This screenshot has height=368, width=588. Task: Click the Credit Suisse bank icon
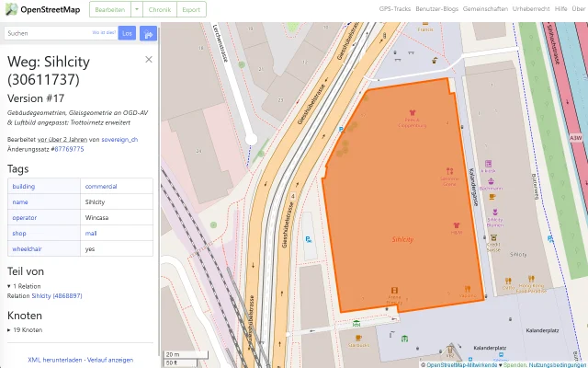pyautogui.click(x=494, y=237)
